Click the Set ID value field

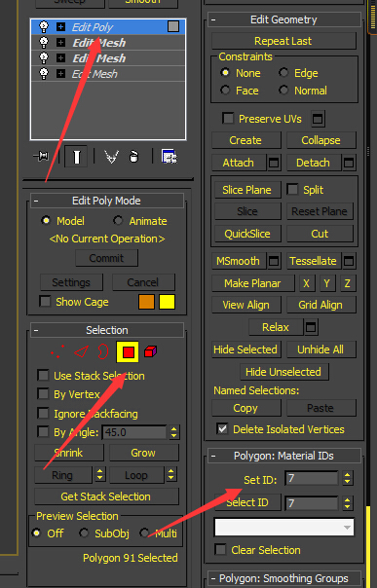(x=312, y=478)
